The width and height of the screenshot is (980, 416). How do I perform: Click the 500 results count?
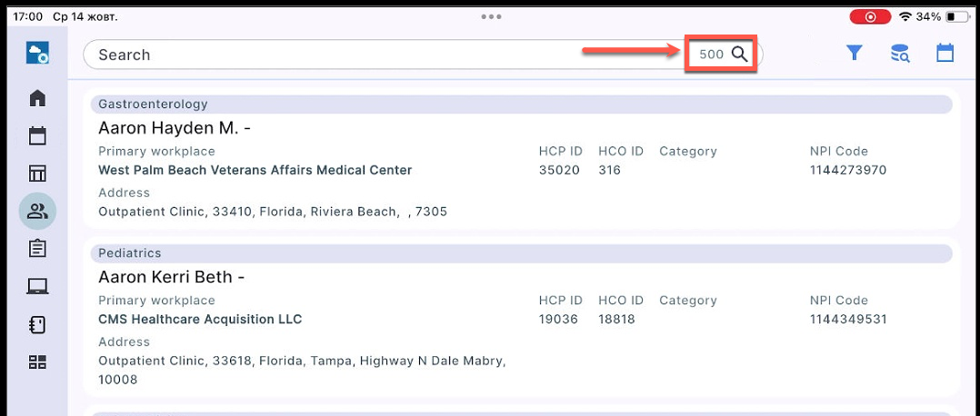[711, 54]
